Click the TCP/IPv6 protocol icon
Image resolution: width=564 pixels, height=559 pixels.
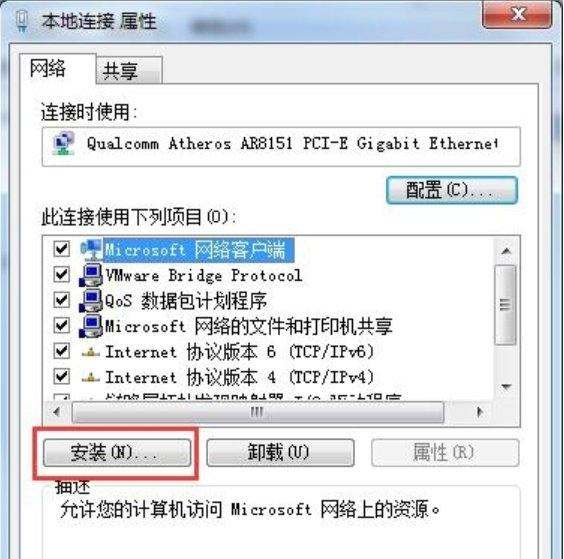(91, 352)
